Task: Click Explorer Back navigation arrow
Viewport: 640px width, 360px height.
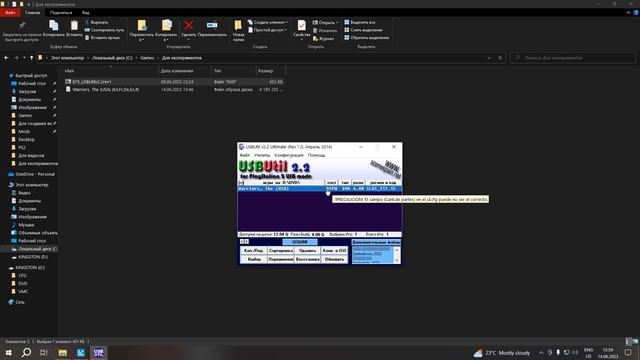Action: [x=6, y=58]
